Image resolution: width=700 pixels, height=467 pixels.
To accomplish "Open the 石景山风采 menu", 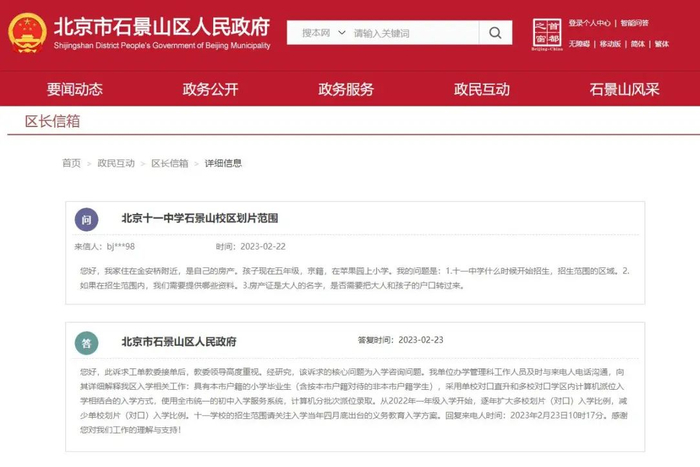I will (x=624, y=89).
